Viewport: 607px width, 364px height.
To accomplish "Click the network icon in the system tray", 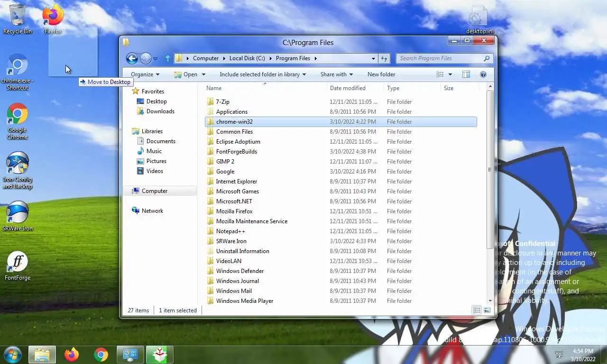I will coord(560,355).
